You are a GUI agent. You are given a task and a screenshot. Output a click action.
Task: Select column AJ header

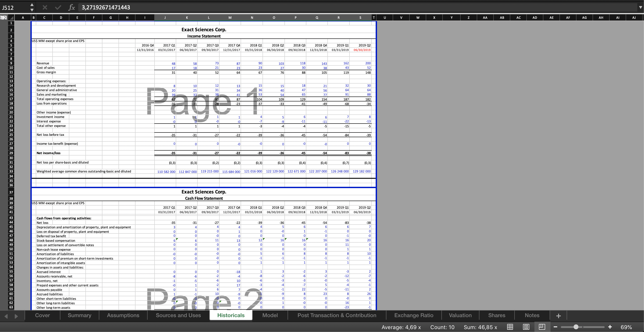click(x=634, y=18)
